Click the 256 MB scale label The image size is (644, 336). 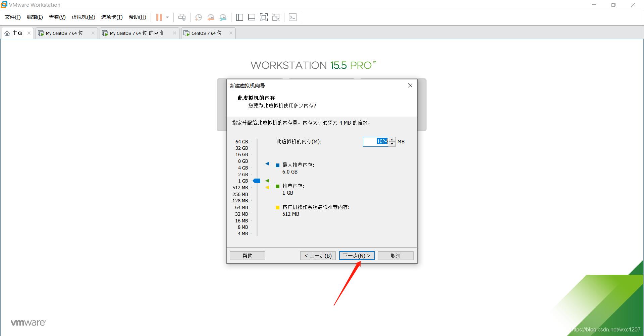pyautogui.click(x=240, y=194)
